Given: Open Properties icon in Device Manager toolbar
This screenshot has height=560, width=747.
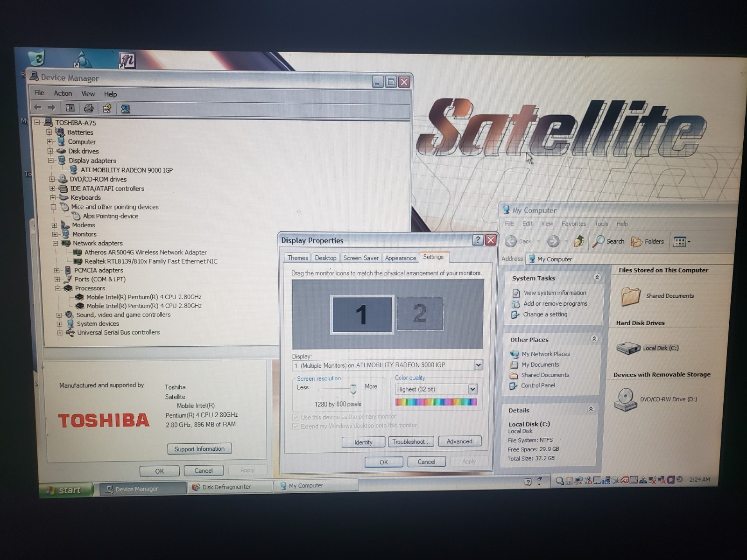Looking at the screenshot, I should tap(107, 108).
